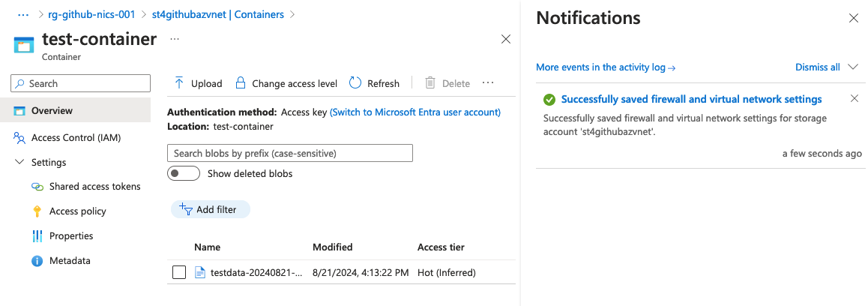Open the breadcrumb ellipsis menu
The image size is (868, 306).
click(x=22, y=14)
